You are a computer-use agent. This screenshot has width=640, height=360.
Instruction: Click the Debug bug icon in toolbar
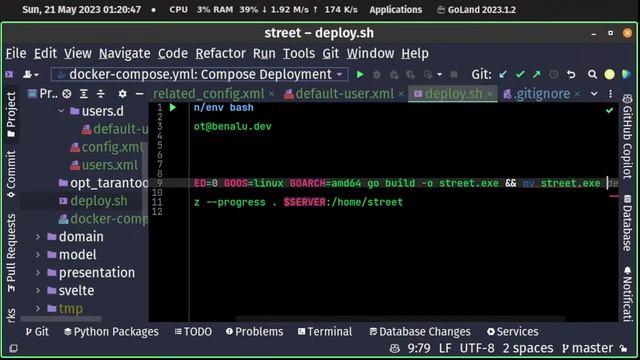377,75
